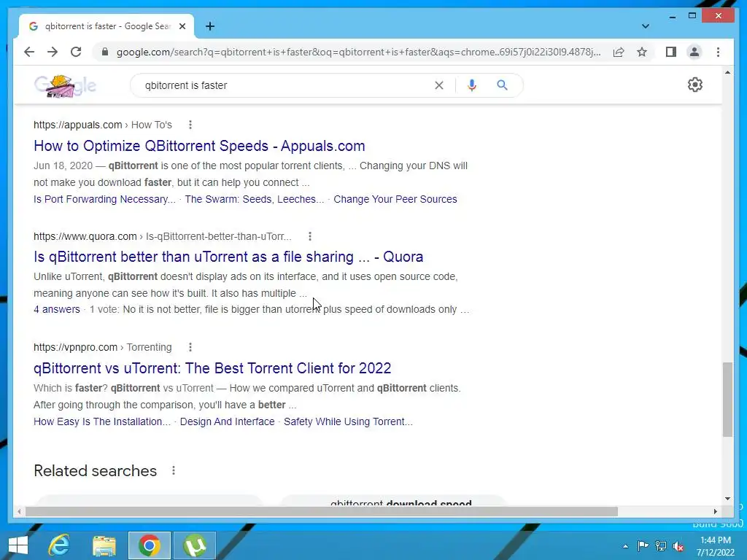The width and height of the screenshot is (747, 560).
Task: Open a new Chrome tab
Action: (210, 26)
